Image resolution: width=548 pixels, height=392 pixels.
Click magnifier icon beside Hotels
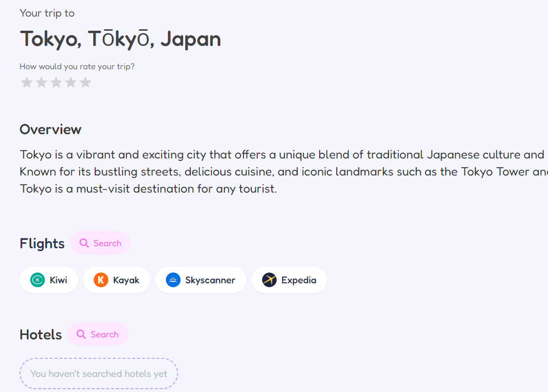[x=81, y=334]
